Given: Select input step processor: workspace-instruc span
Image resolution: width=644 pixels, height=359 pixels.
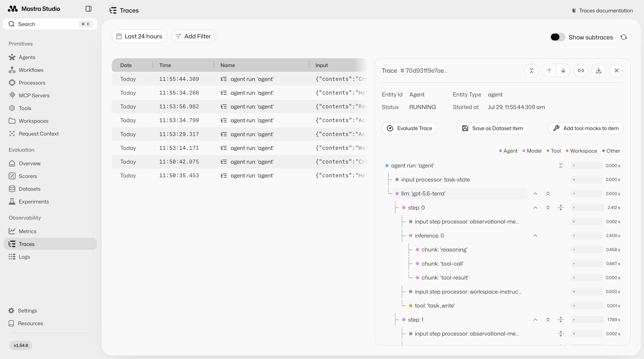Looking at the screenshot, I should (468, 292).
